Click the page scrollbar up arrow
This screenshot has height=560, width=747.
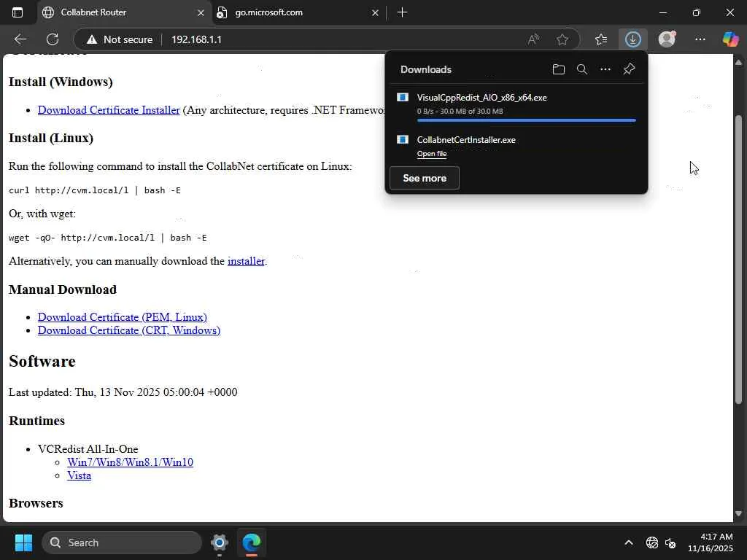pos(738,62)
